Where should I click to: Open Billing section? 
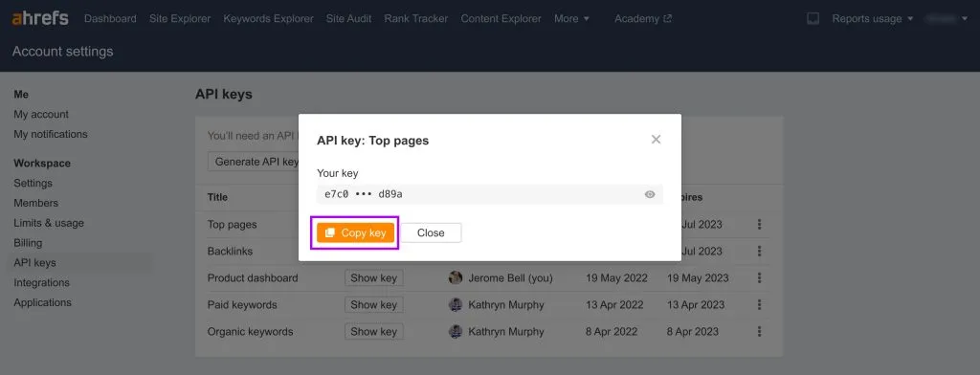28,242
